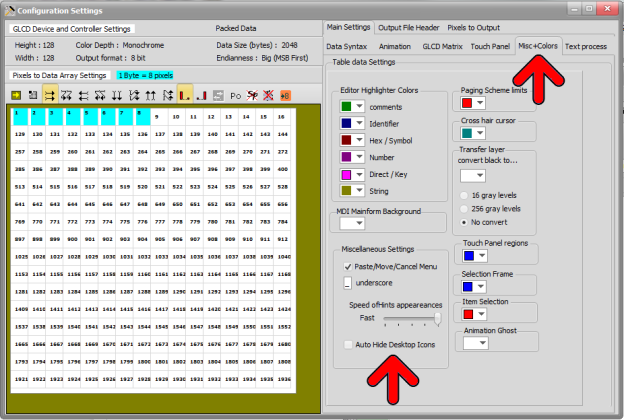The width and height of the screenshot is (624, 420).
Task: Click the crossed-out 'Sp' toolbar icon
Action: pyautogui.click(x=252, y=95)
